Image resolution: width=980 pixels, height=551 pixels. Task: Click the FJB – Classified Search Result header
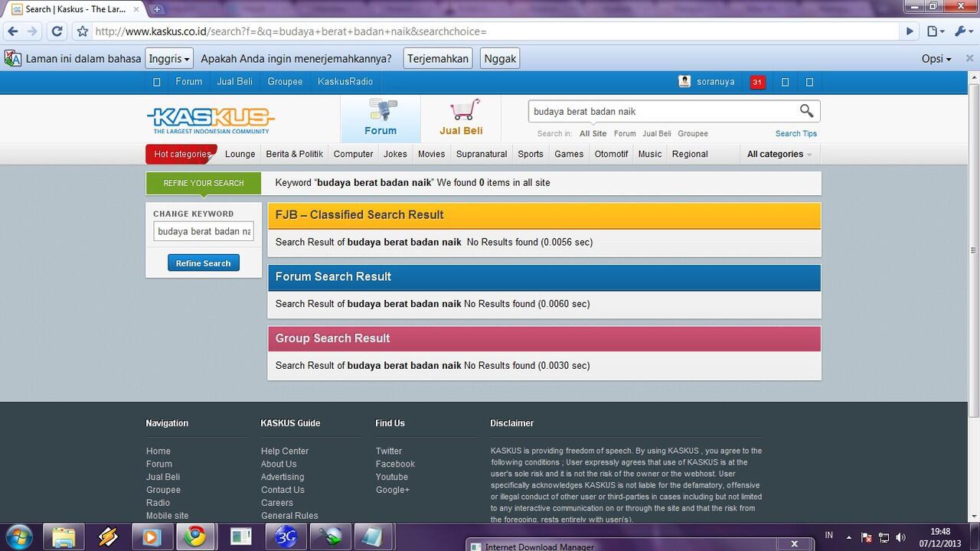pos(544,215)
